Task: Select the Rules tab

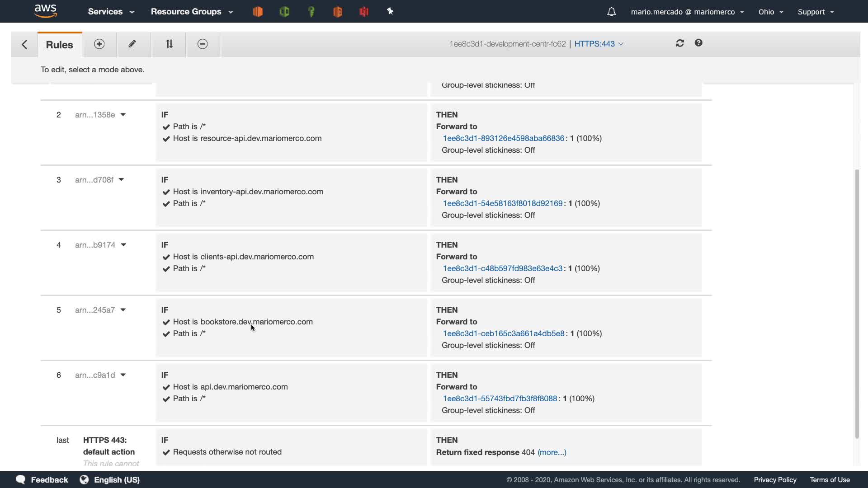Action: click(59, 45)
